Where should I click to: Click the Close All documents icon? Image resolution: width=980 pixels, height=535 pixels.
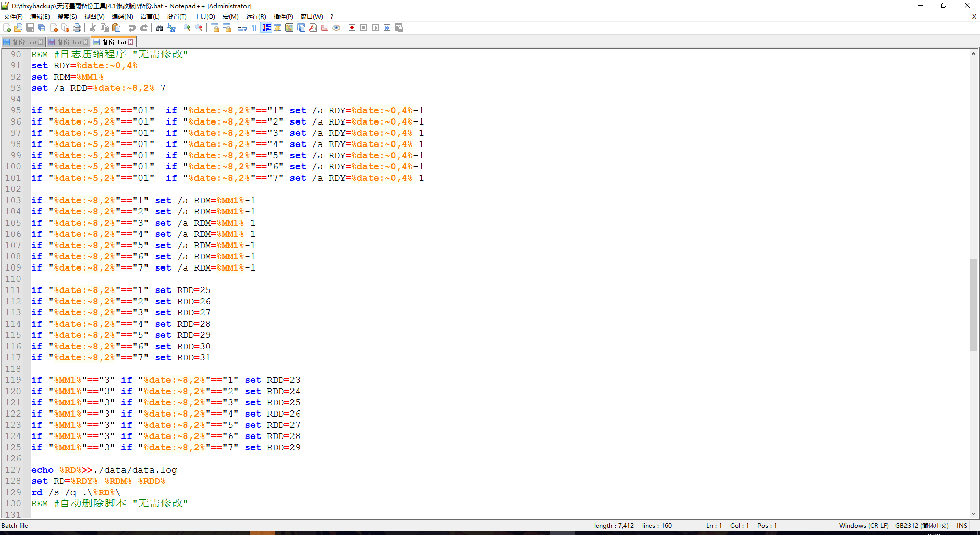click(65, 28)
